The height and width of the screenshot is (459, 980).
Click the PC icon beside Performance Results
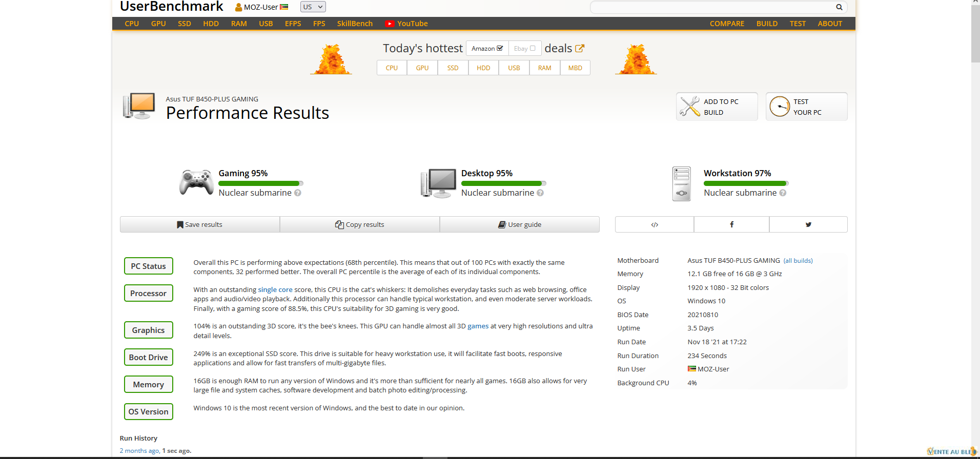coord(139,106)
